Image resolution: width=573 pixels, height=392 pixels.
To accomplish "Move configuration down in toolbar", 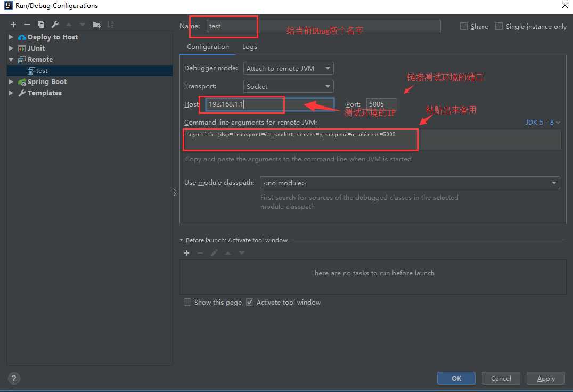I will [83, 24].
